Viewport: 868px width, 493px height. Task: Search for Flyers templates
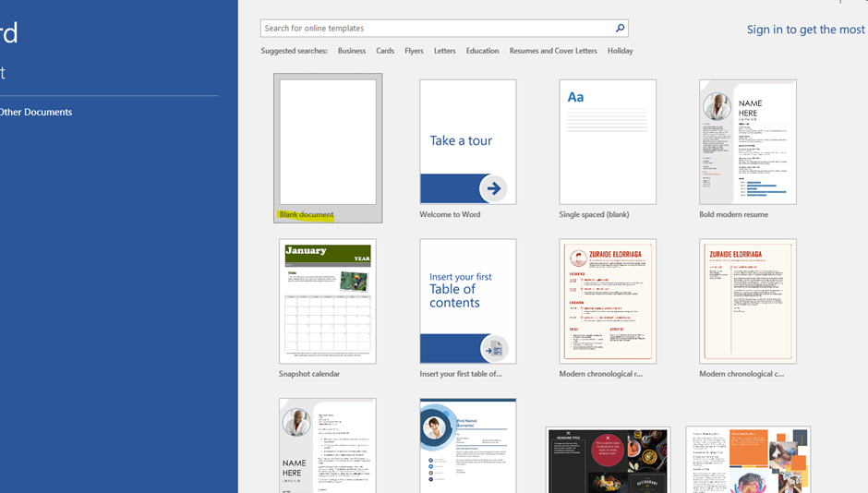[414, 51]
